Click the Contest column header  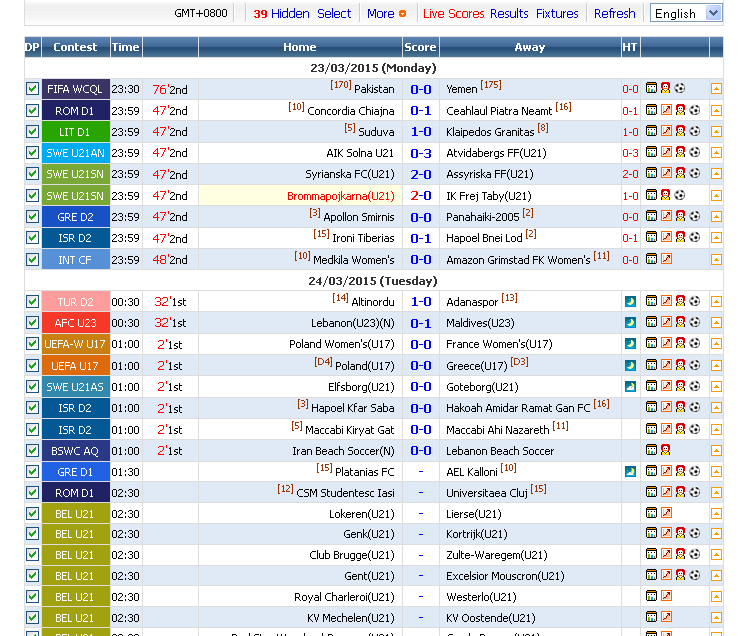[x=75, y=47]
